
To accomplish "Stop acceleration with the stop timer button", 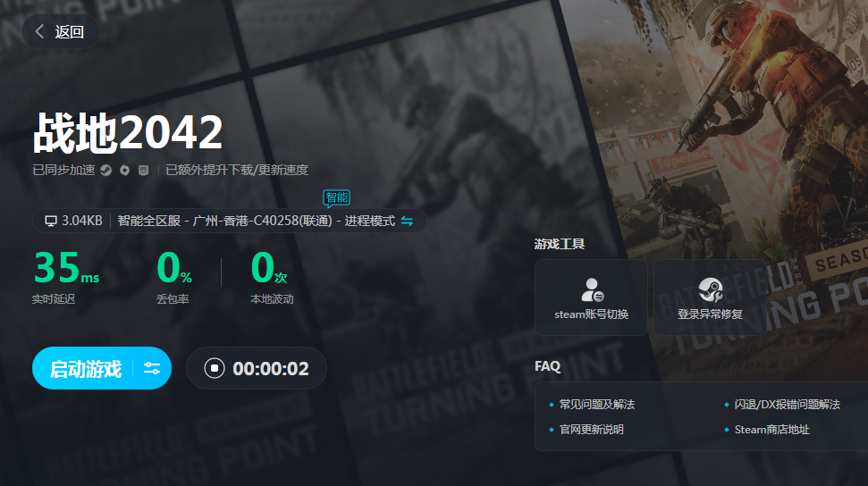I will coord(214,368).
